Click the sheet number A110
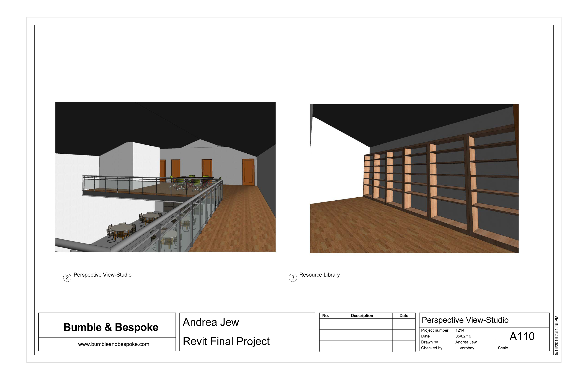This screenshot has width=588, height=380. click(522, 336)
